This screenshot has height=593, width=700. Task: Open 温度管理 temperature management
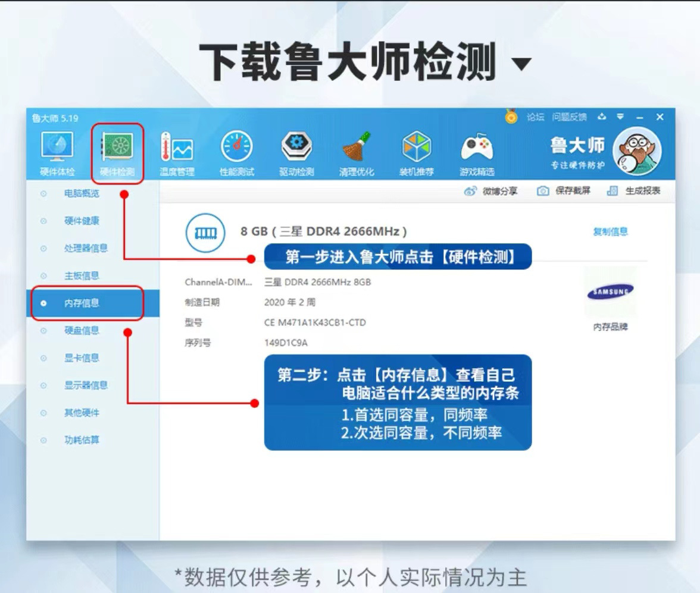point(177,154)
